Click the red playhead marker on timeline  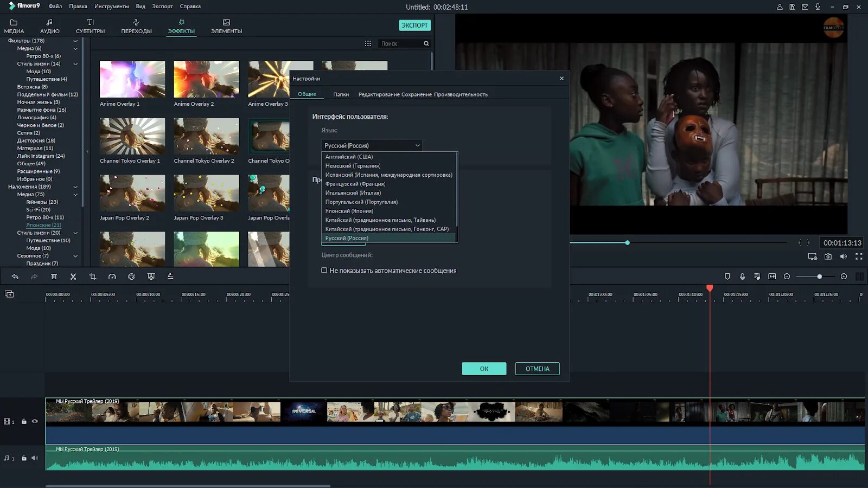(710, 288)
